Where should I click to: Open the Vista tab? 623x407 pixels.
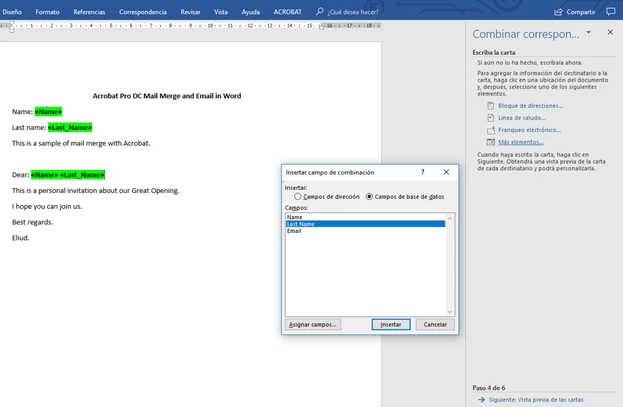pyautogui.click(x=221, y=12)
